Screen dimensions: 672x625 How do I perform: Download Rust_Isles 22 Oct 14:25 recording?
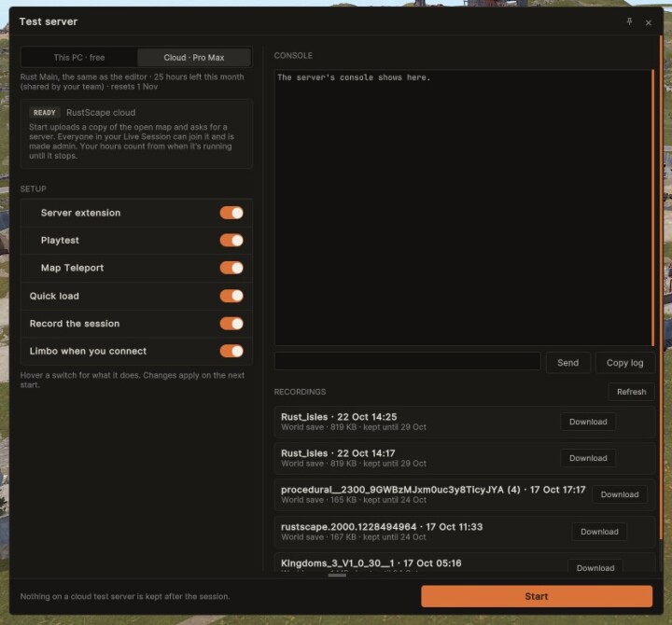point(588,422)
